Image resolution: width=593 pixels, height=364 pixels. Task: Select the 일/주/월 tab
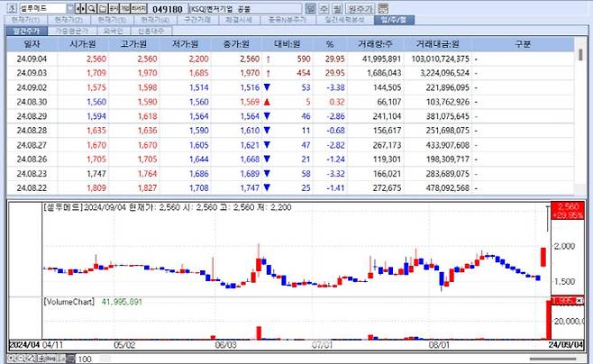(x=394, y=20)
